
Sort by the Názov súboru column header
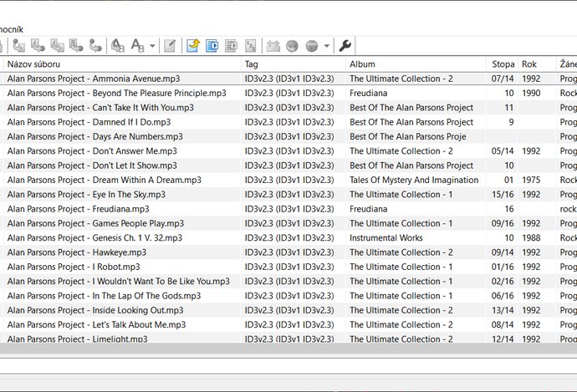point(121,64)
